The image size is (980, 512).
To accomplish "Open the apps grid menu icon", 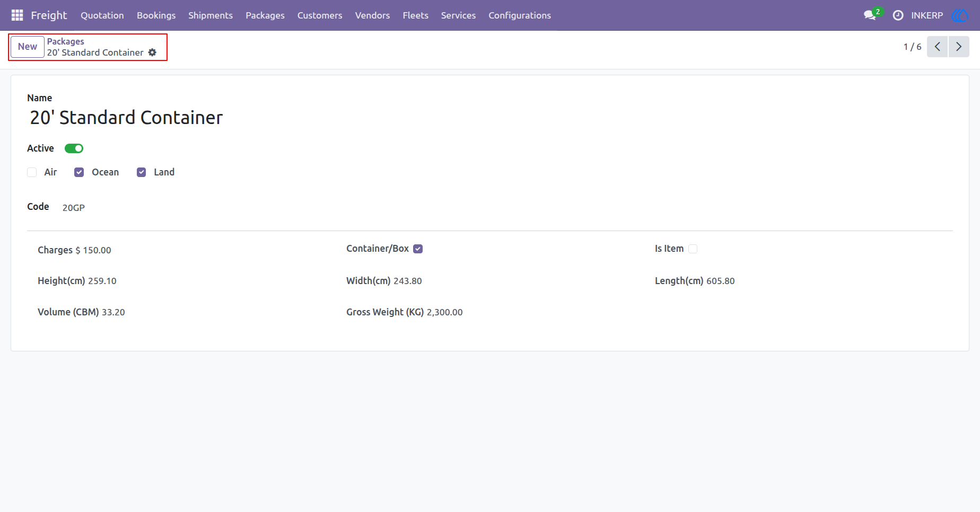I will [17, 15].
